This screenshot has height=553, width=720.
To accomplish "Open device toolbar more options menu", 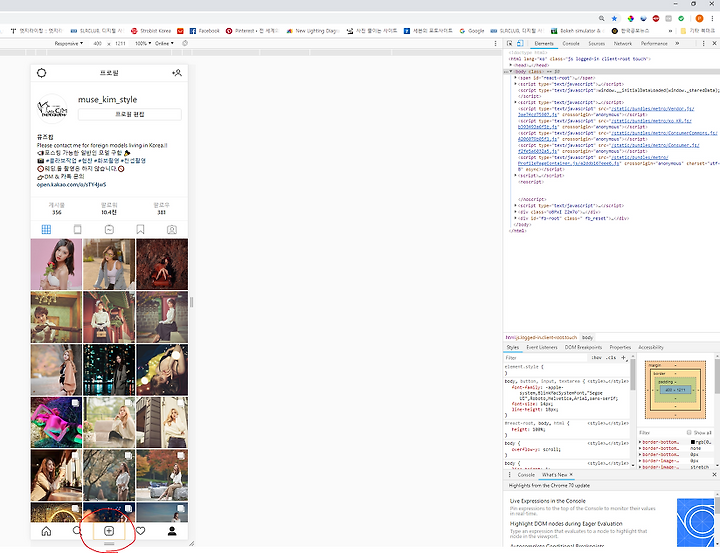I will [x=495, y=43].
